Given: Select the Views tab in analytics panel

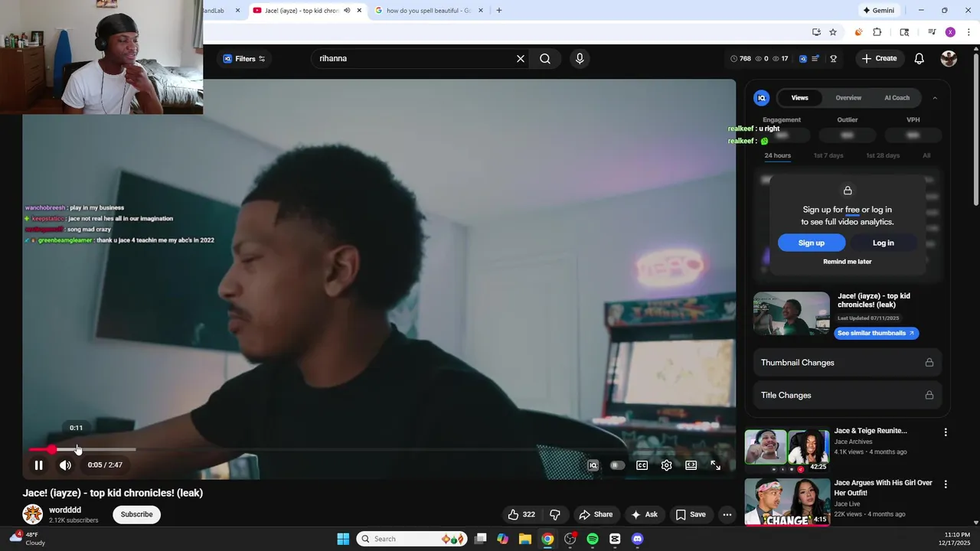Looking at the screenshot, I should (799, 98).
